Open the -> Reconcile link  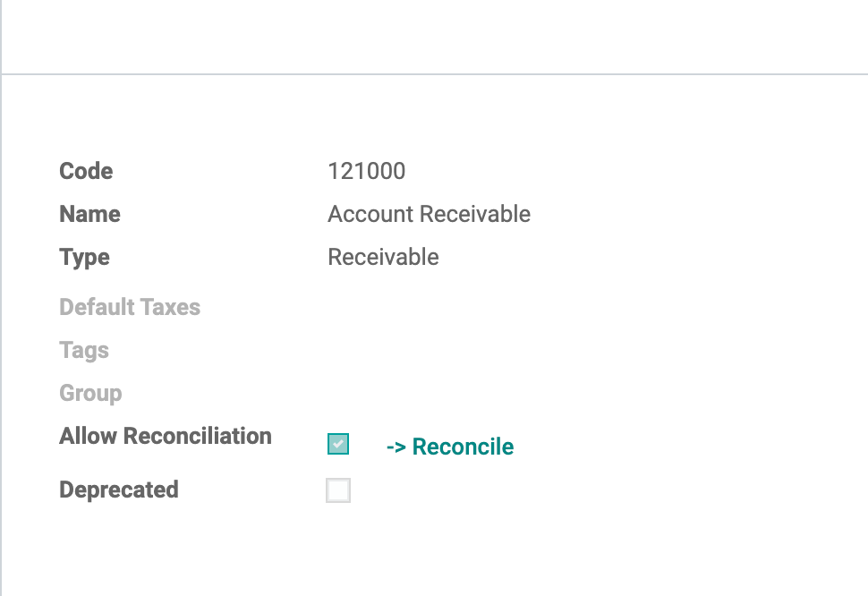coord(450,447)
